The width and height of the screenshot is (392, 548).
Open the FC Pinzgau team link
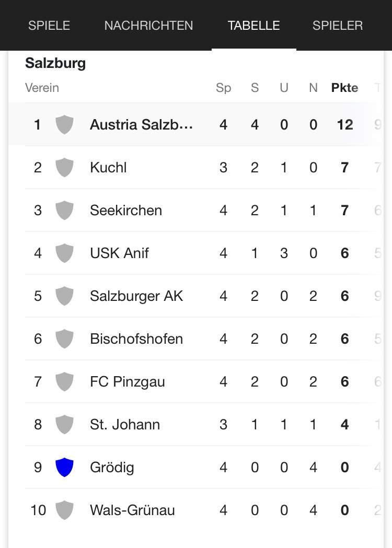pos(127,382)
